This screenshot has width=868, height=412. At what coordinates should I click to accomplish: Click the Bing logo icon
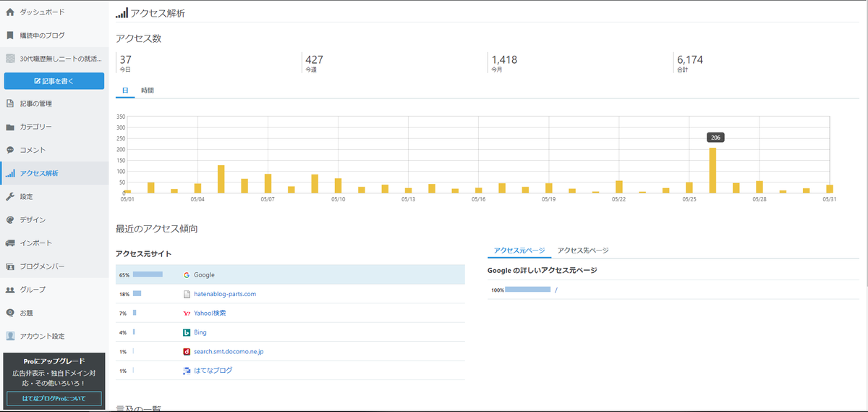coord(187,332)
